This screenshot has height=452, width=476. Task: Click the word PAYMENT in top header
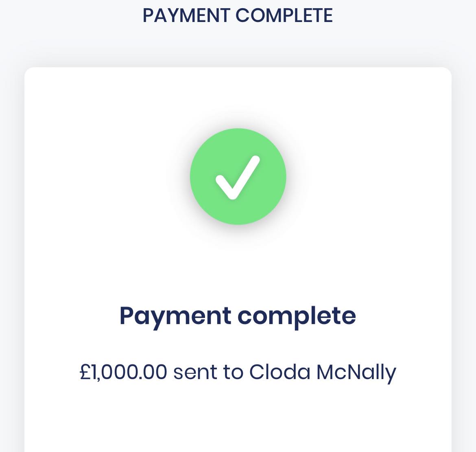click(186, 16)
